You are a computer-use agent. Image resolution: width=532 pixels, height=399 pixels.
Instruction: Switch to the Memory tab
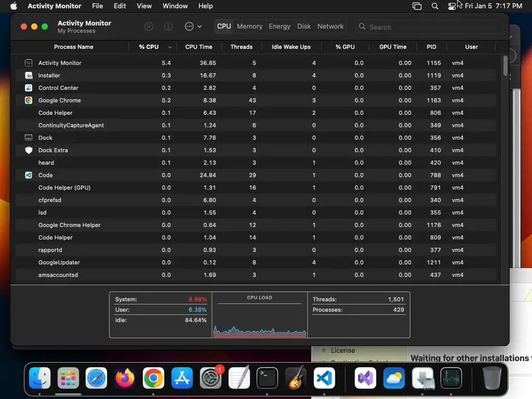250,26
